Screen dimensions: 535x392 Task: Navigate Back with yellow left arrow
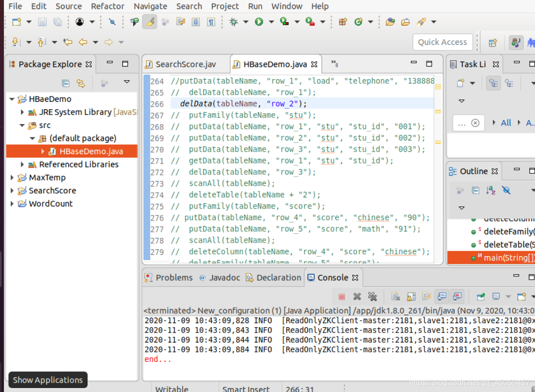(83, 42)
